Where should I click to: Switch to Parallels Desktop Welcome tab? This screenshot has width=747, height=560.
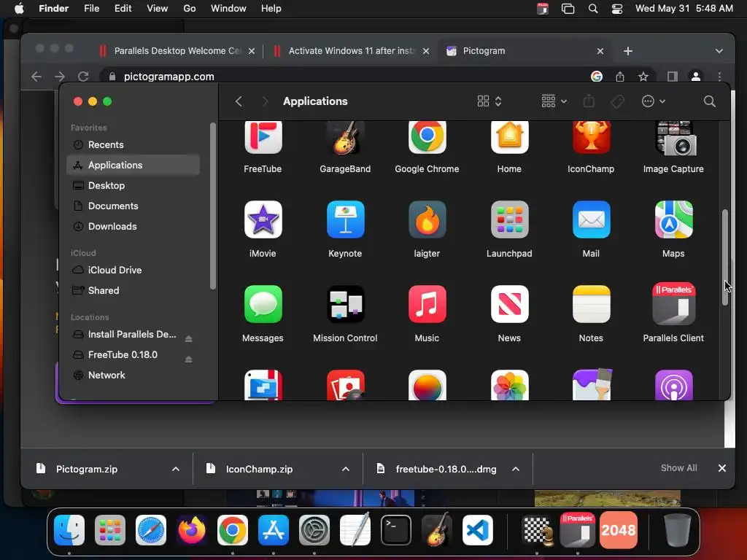point(177,51)
